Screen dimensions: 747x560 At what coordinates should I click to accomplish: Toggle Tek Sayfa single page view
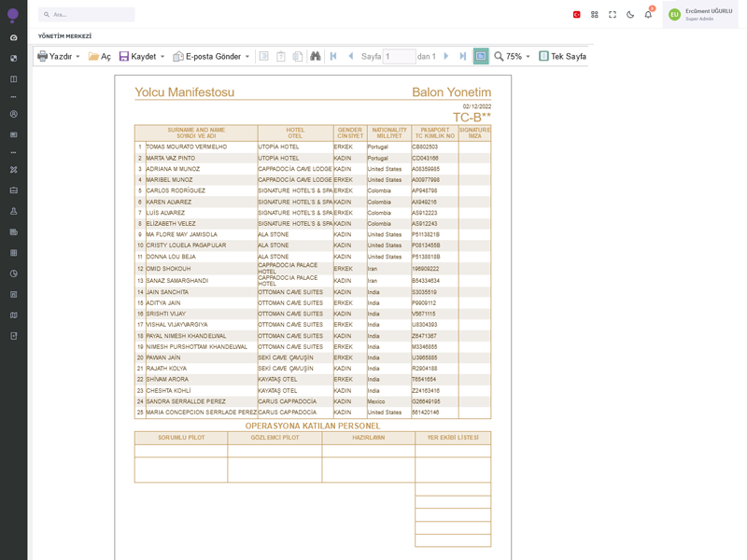pyautogui.click(x=562, y=56)
